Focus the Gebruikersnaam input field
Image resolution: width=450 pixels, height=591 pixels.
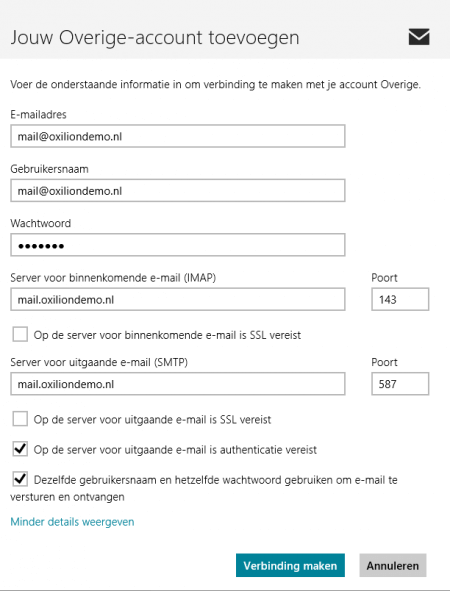click(x=178, y=190)
